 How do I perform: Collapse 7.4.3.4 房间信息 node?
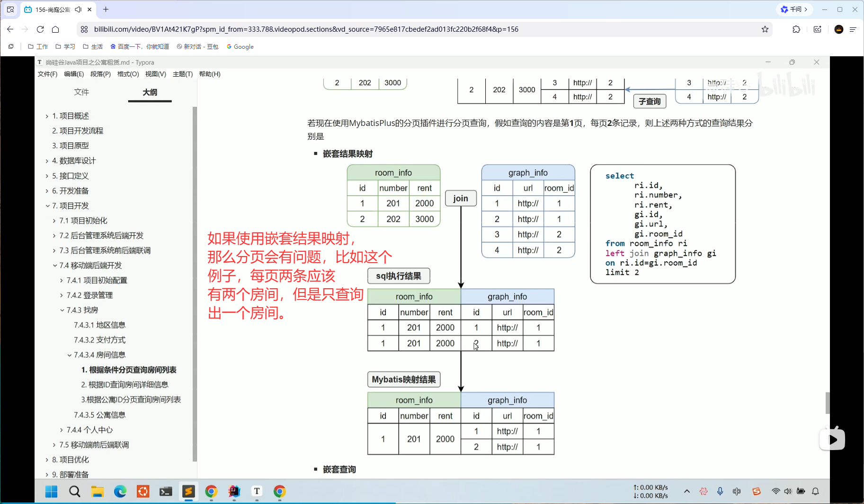[69, 355]
